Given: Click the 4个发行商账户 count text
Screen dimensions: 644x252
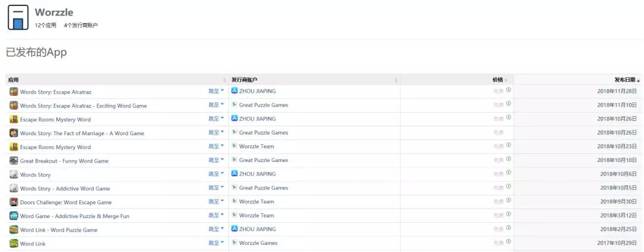Looking at the screenshot, I should click(x=81, y=26).
